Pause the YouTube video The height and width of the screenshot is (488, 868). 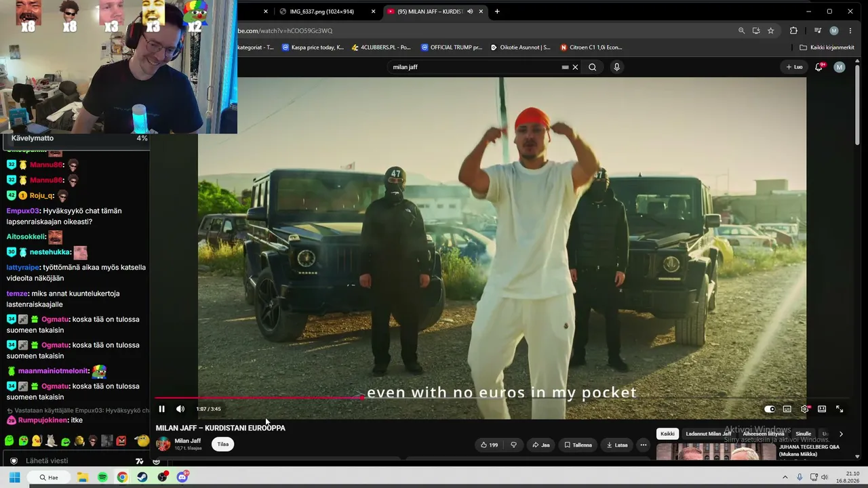[x=161, y=409]
